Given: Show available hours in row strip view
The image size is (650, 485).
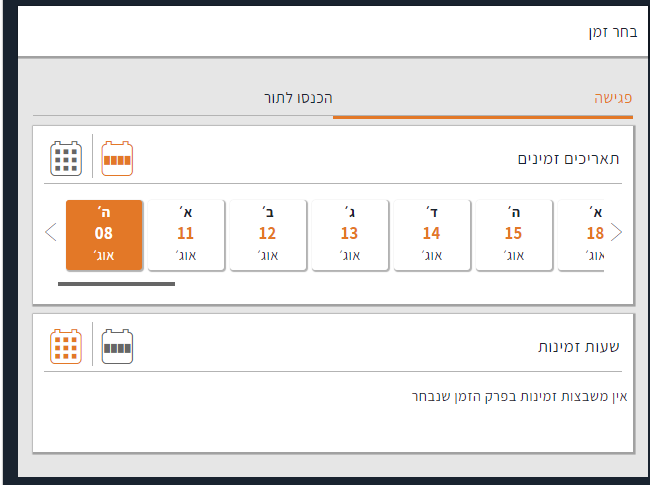Looking at the screenshot, I should coord(117,346).
